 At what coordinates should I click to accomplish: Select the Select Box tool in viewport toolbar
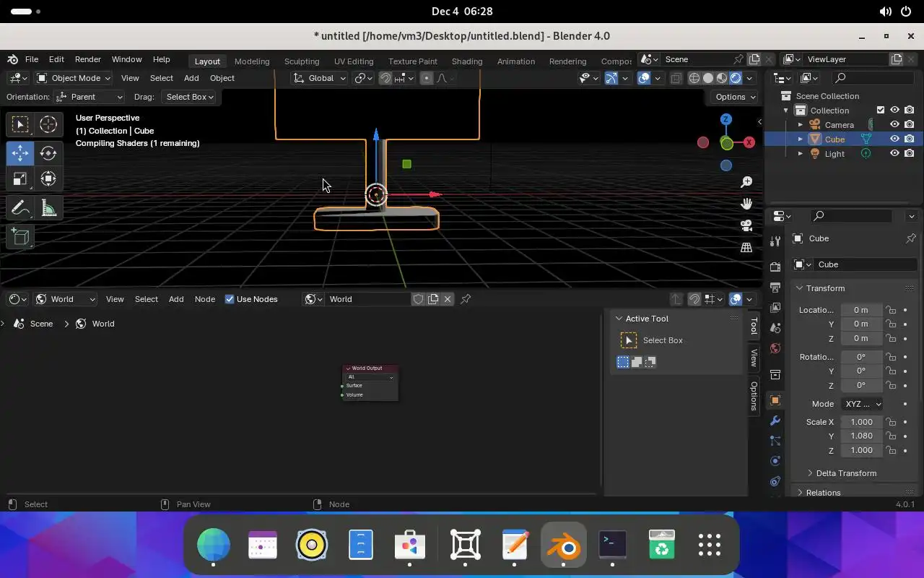point(20,124)
